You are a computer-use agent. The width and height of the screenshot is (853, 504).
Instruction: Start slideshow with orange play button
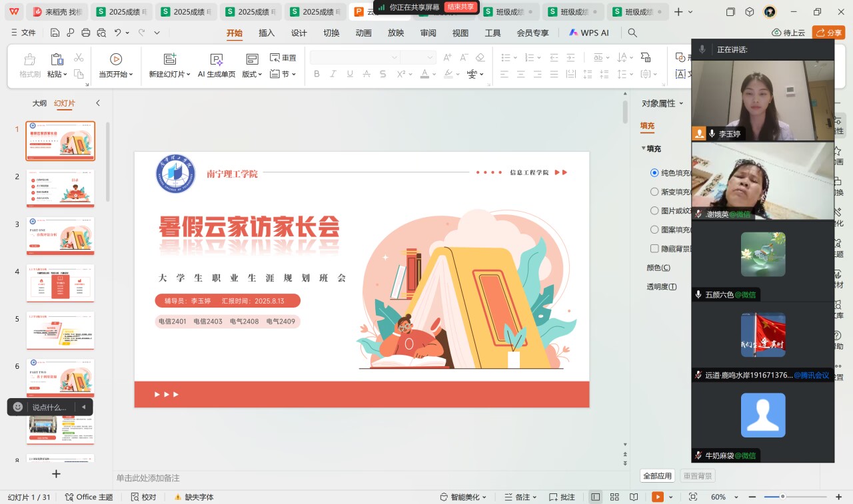click(x=658, y=497)
